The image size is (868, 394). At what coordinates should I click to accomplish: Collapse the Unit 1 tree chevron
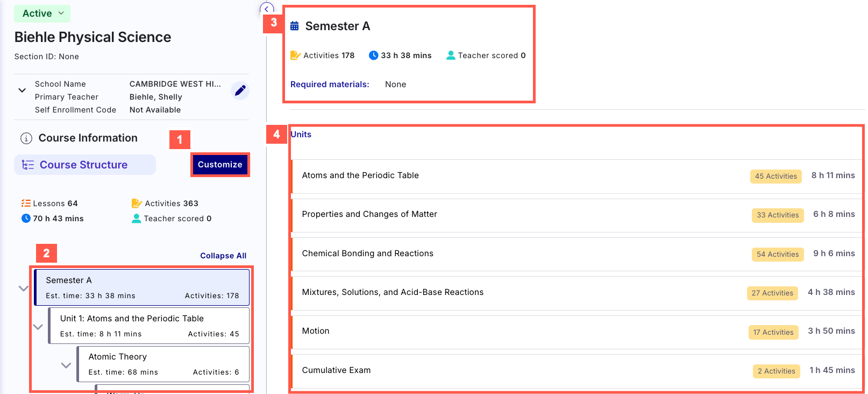click(x=38, y=327)
